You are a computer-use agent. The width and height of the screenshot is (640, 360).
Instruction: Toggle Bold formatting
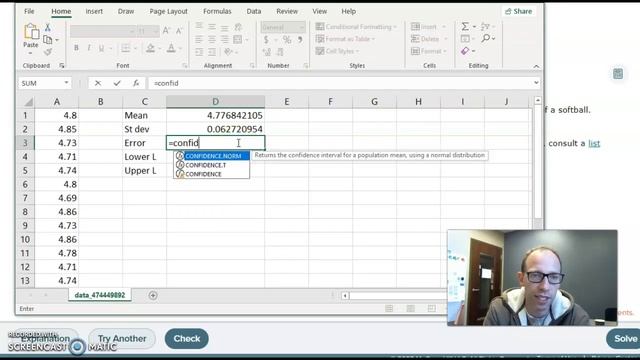(76, 48)
